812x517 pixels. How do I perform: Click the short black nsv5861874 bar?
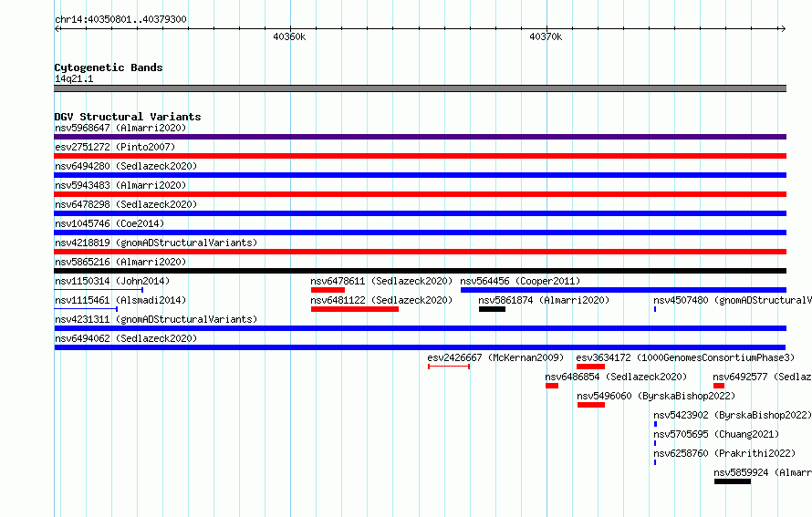click(x=492, y=309)
